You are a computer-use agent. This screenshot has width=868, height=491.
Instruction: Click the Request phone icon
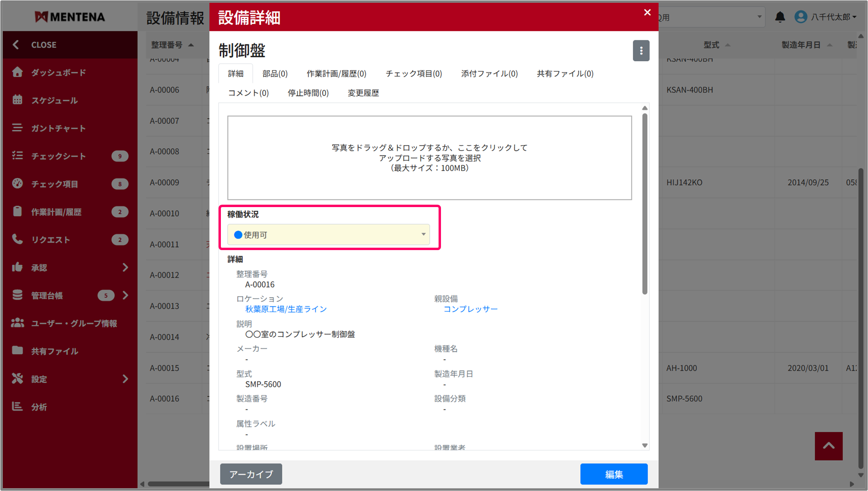(17, 239)
